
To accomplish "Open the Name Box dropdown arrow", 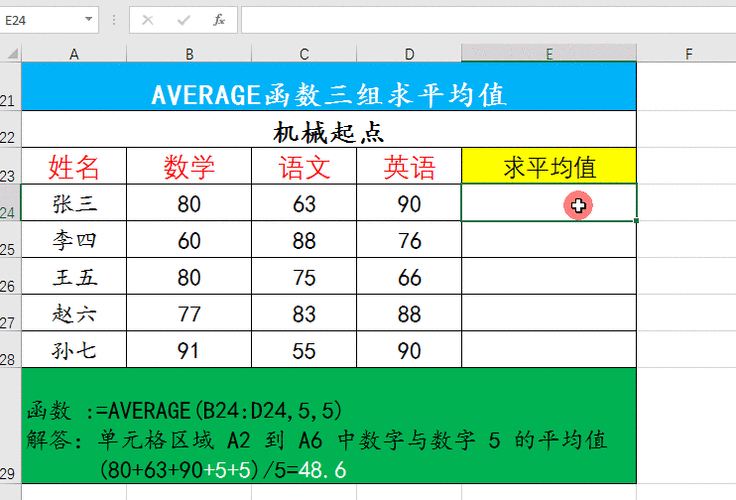I will [x=88, y=20].
